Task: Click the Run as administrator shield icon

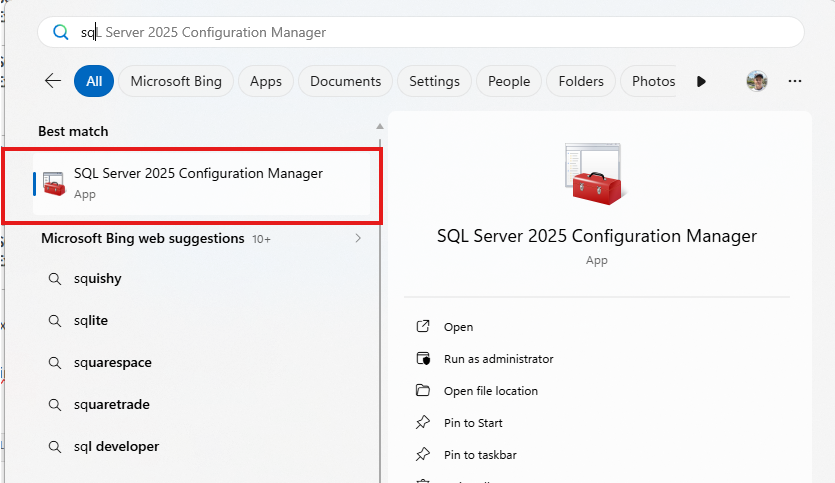Action: 423,358
